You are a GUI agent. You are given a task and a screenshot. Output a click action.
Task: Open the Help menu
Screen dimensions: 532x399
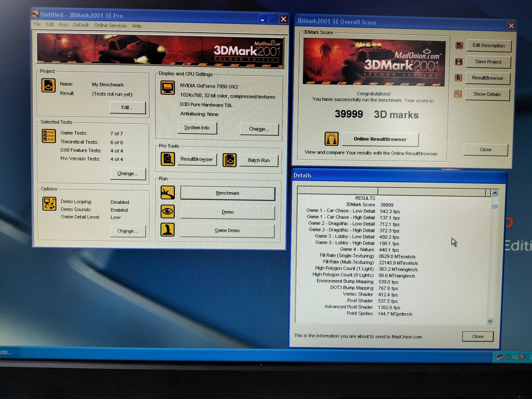point(137,26)
